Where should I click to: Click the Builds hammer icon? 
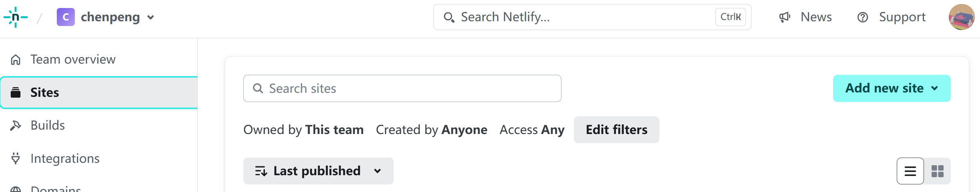[x=16, y=126]
